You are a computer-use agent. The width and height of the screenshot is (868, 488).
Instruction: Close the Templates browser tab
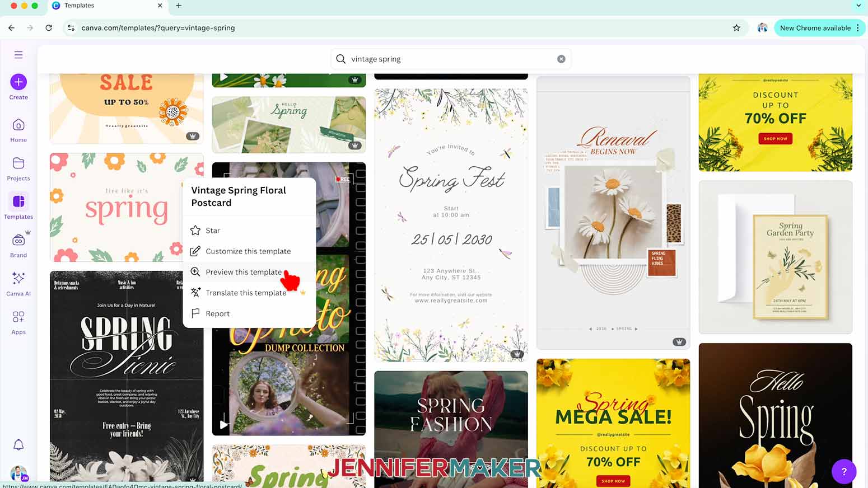(x=160, y=6)
